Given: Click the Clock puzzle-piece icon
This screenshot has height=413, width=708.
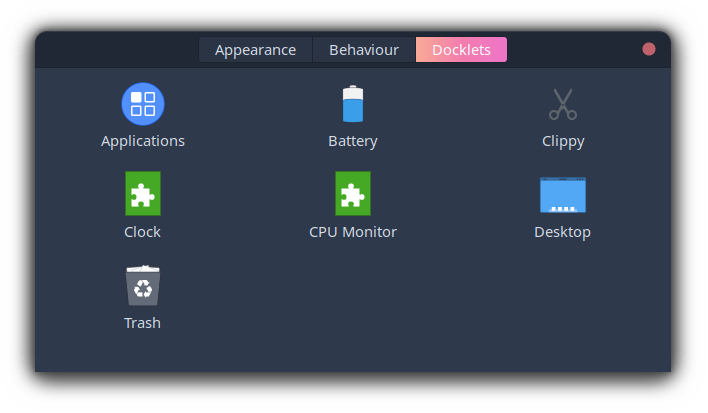Looking at the screenshot, I should (143, 194).
